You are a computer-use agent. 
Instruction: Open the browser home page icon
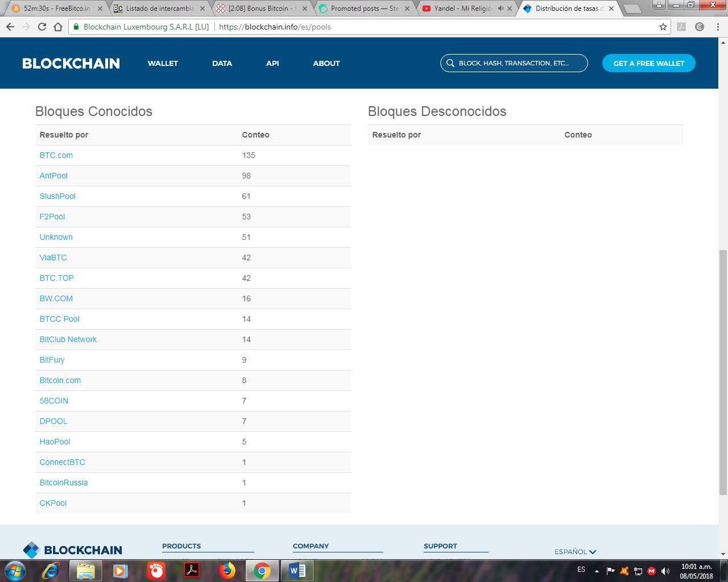[x=58, y=27]
